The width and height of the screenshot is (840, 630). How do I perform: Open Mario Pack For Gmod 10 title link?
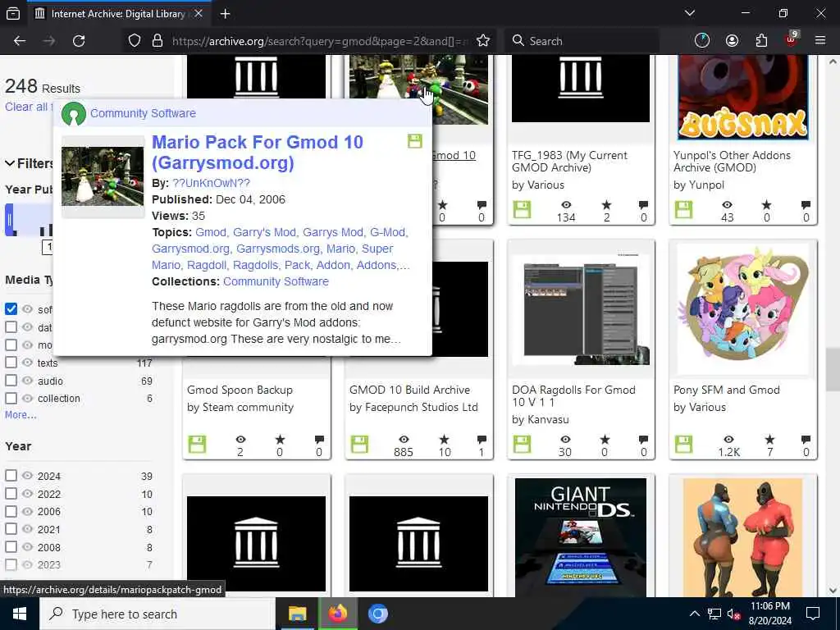257,152
